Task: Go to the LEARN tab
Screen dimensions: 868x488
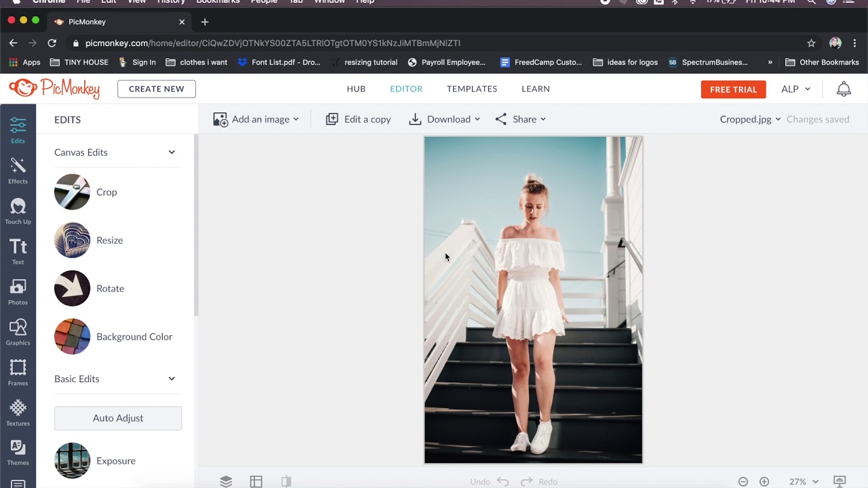Action: pyautogui.click(x=536, y=89)
